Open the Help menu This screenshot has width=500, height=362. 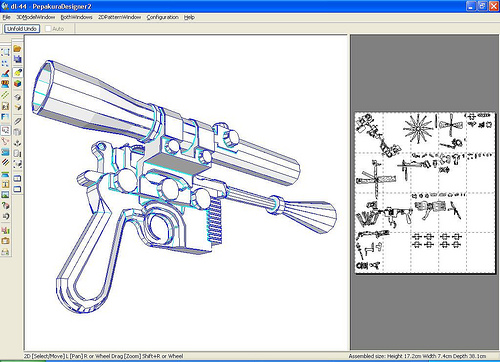click(189, 17)
